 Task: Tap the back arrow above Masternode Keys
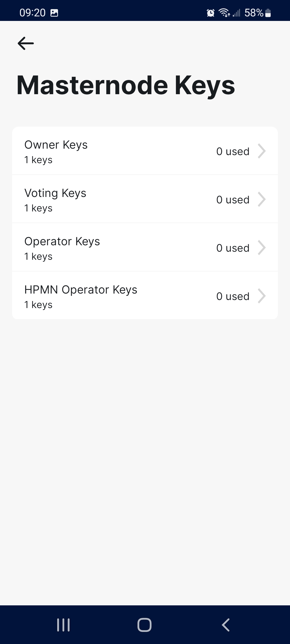(x=26, y=43)
